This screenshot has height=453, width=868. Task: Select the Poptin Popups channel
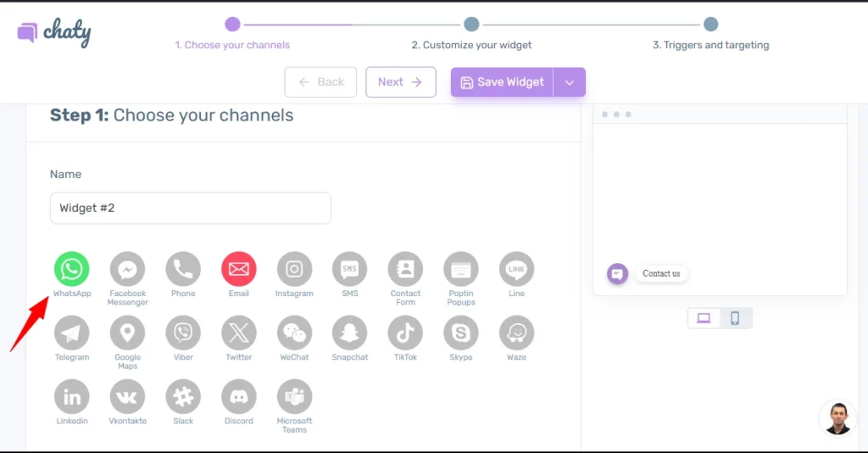pyautogui.click(x=461, y=269)
